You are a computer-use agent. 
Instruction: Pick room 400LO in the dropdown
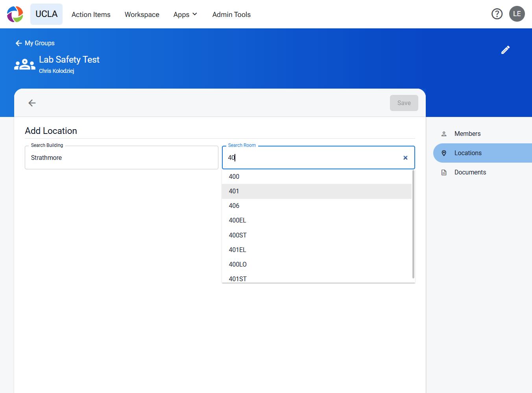[x=317, y=264]
